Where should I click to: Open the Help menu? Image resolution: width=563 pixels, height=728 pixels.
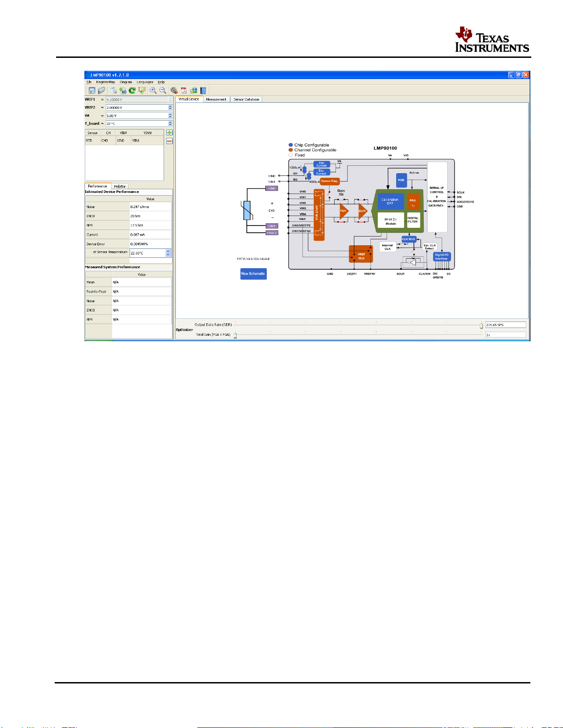pyautogui.click(x=161, y=82)
